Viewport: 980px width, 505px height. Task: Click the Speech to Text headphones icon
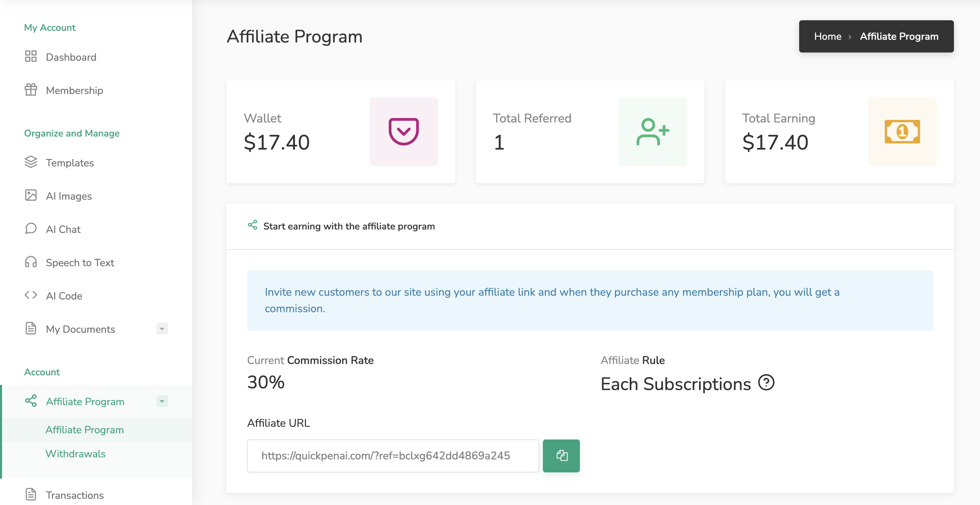tap(31, 262)
